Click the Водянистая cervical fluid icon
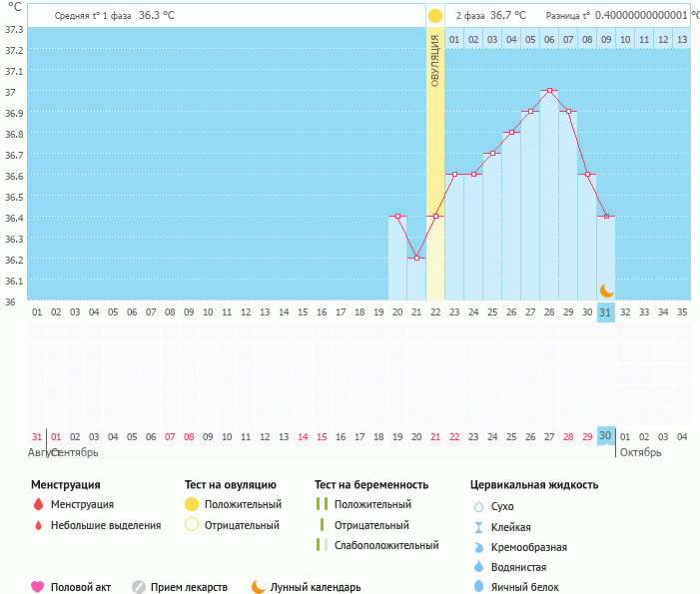This screenshot has height=594, width=700. point(478,567)
